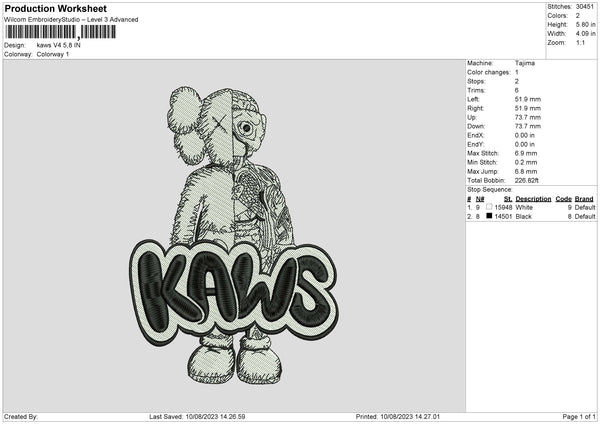Click the EndX value 0.00 in

(x=525, y=135)
